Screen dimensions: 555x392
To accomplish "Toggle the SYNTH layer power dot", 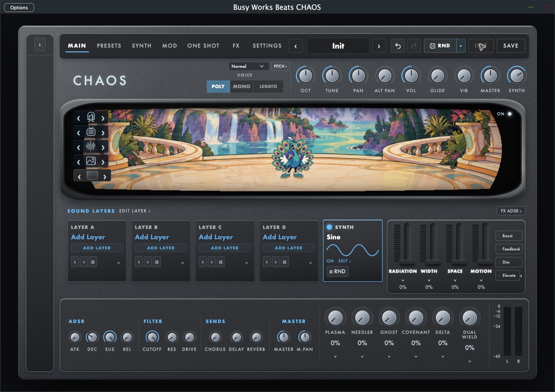I will (329, 227).
